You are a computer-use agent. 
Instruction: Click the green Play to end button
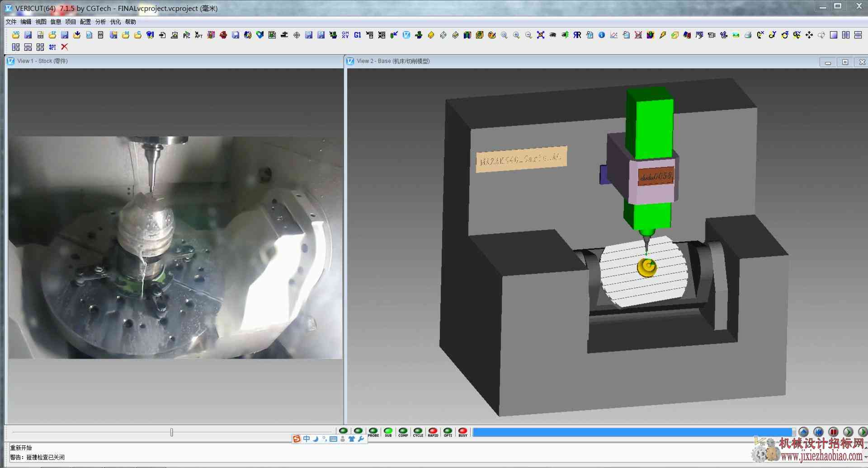(x=863, y=432)
